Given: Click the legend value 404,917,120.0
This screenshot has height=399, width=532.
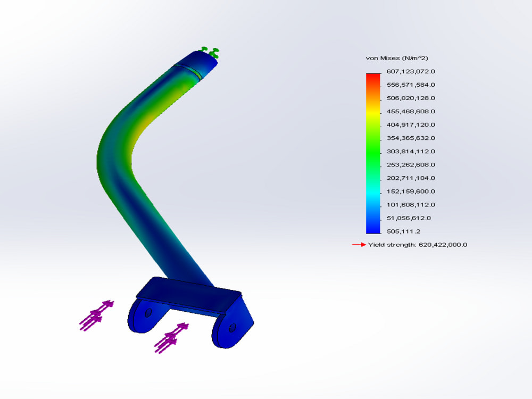Looking at the screenshot, I should coord(411,124).
